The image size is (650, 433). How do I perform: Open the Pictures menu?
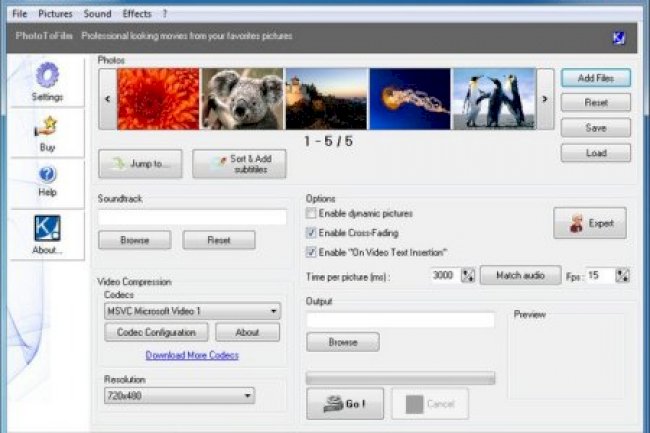coord(55,14)
